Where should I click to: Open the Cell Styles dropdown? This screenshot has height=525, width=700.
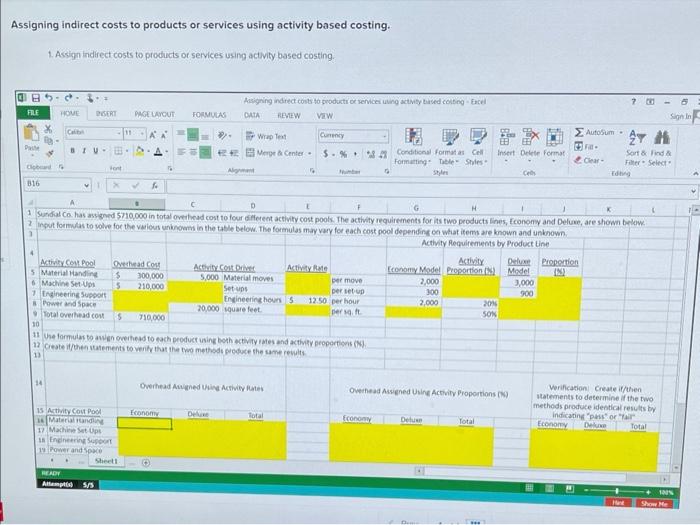coord(477,148)
